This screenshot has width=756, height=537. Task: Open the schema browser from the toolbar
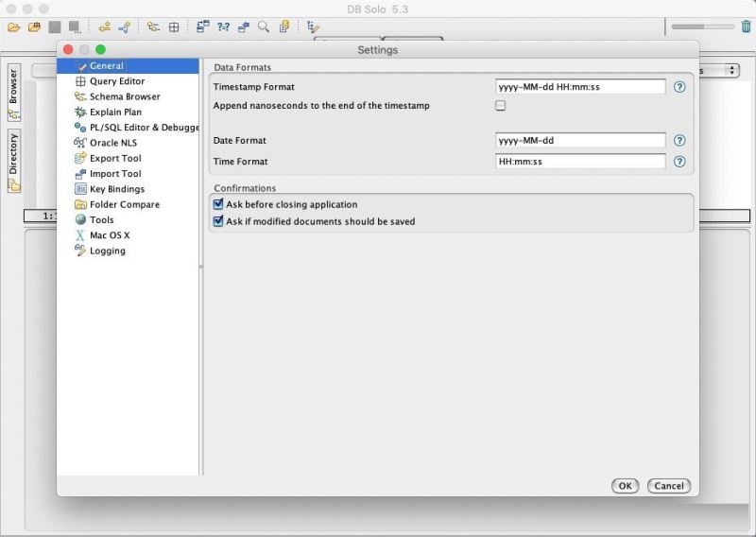coord(153,27)
